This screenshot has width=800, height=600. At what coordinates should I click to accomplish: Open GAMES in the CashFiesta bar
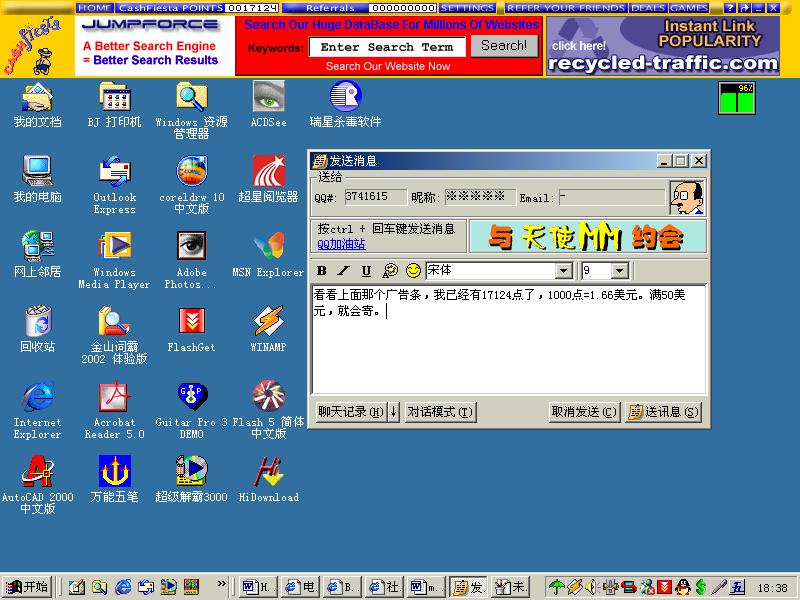tap(689, 8)
